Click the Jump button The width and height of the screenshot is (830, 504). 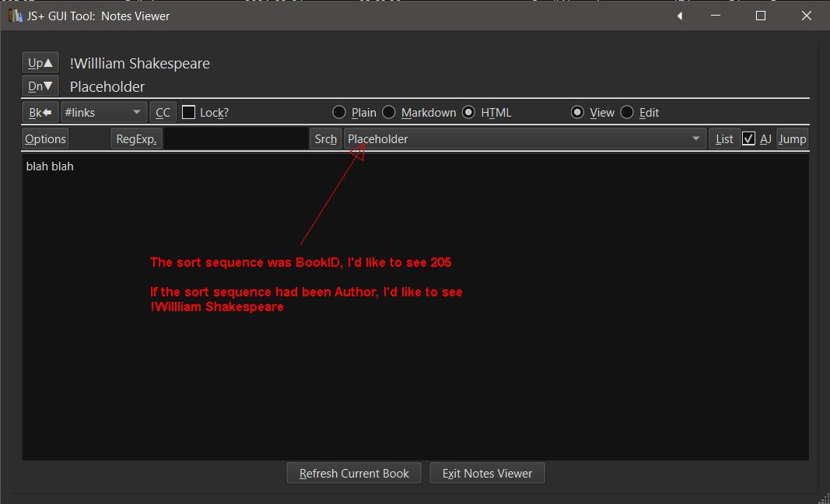point(793,138)
